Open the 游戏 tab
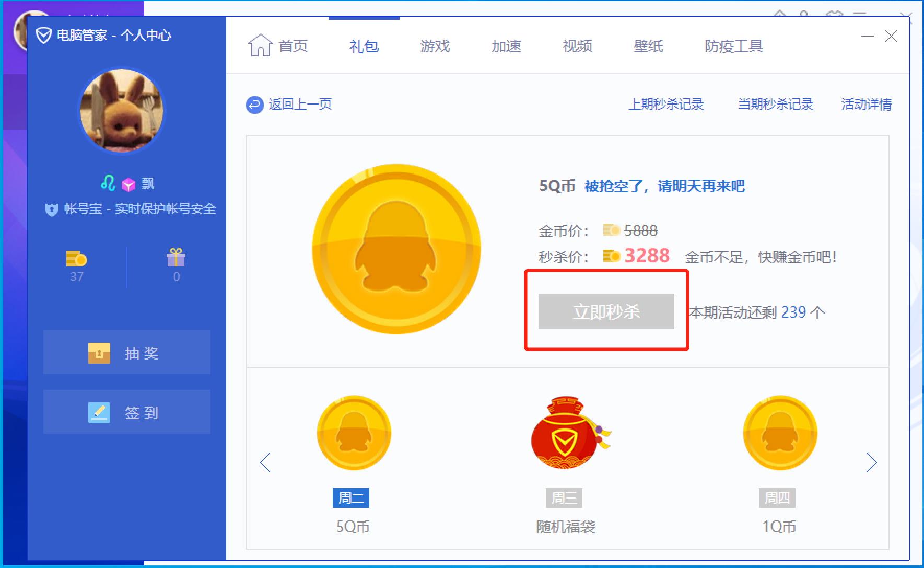This screenshot has width=924, height=568. (435, 47)
